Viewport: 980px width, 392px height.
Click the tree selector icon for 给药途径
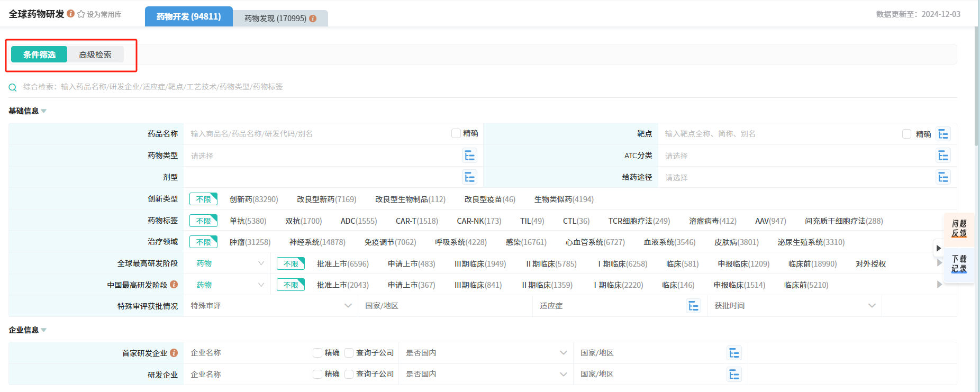click(x=943, y=177)
